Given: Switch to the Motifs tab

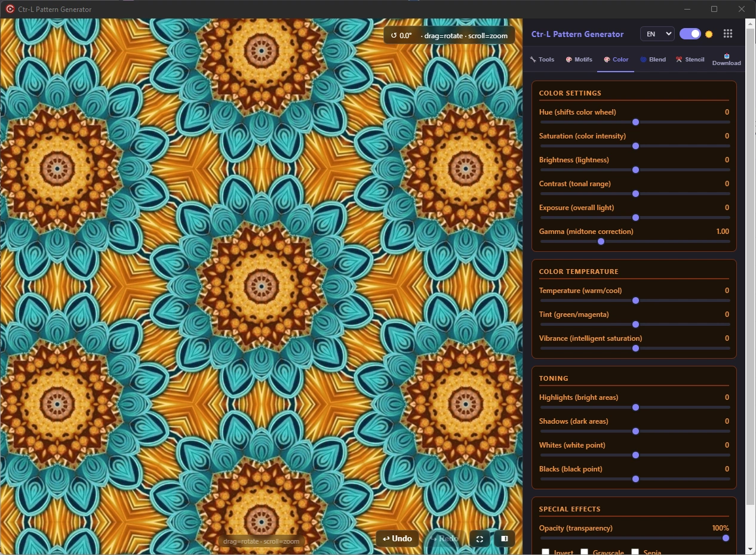Looking at the screenshot, I should tap(579, 60).
